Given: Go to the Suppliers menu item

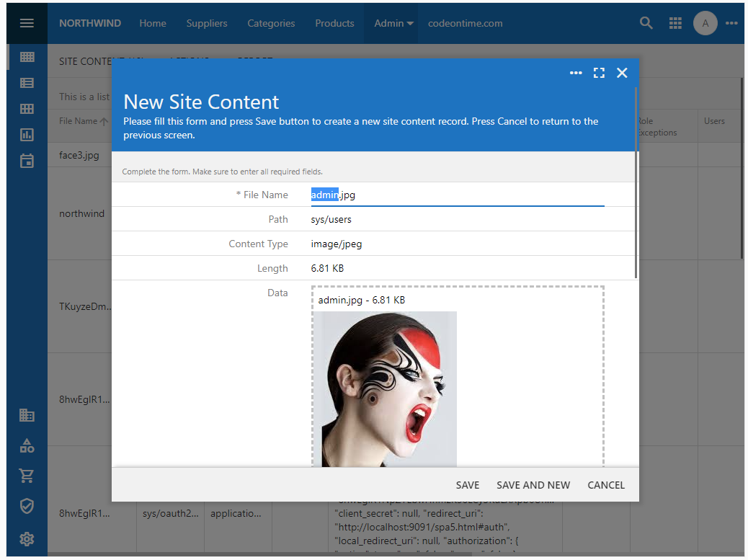Looking at the screenshot, I should [x=207, y=23].
